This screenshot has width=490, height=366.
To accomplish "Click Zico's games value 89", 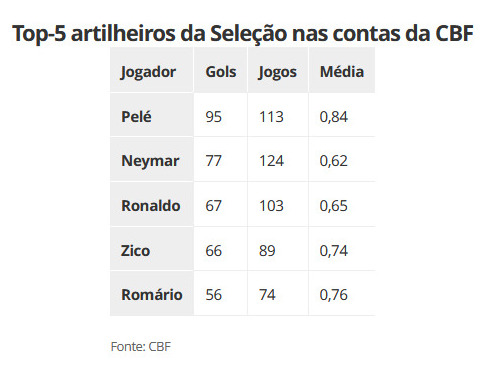I will pos(267,251).
